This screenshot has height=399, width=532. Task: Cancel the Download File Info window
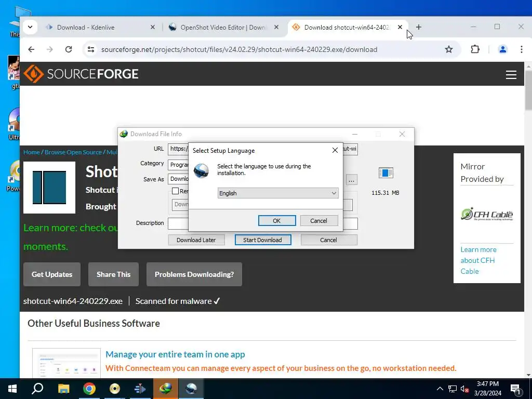[328, 240]
